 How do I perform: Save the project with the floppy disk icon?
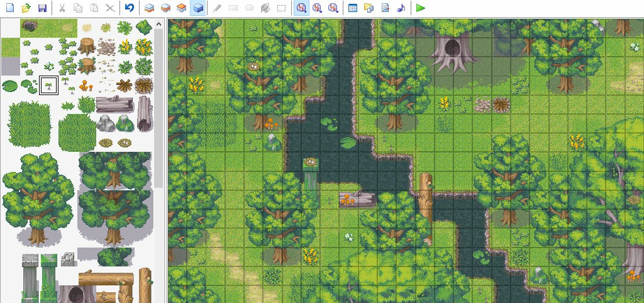(42, 8)
